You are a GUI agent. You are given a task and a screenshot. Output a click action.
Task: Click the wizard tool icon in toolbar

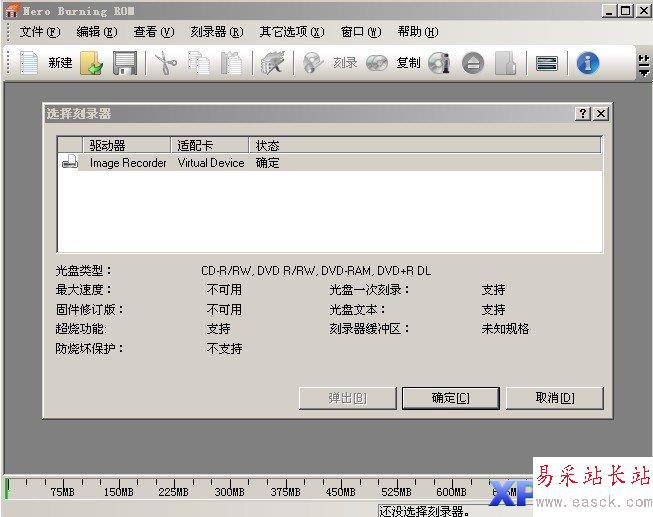point(273,63)
